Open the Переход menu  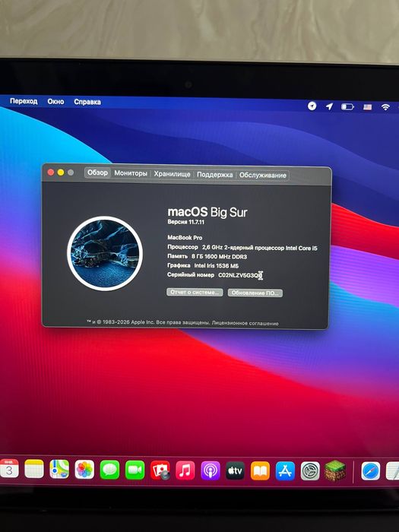24,101
